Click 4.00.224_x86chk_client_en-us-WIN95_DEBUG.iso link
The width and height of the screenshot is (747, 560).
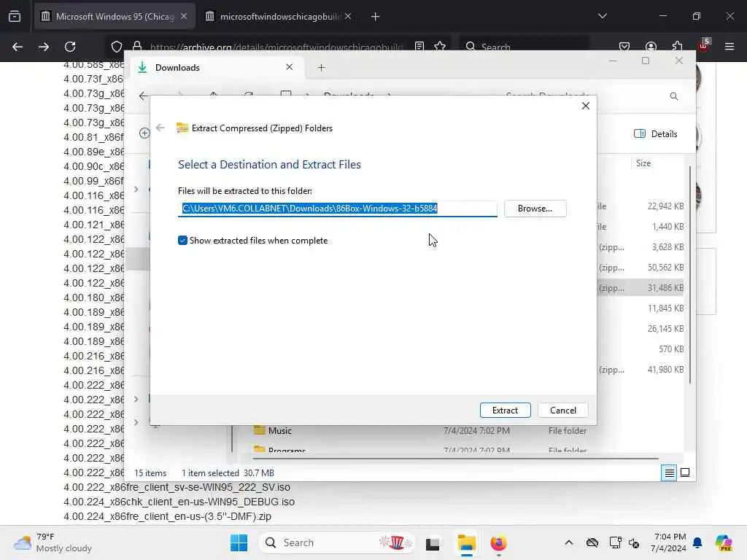[x=179, y=502]
